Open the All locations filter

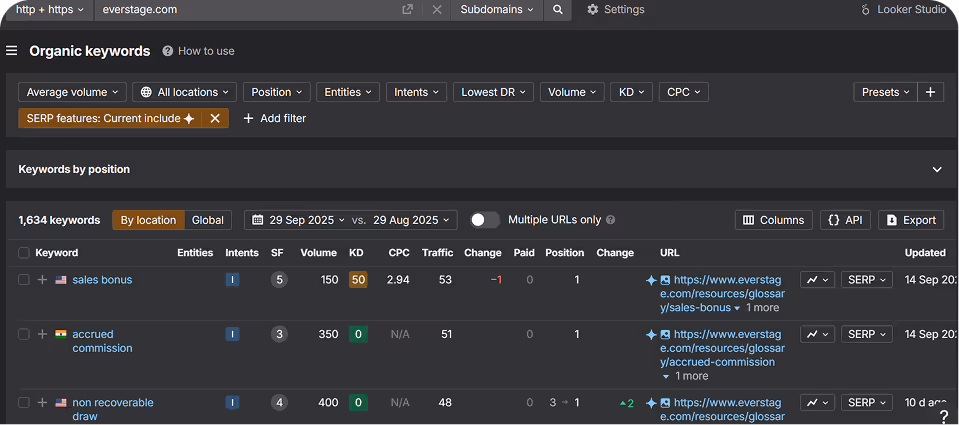coord(184,92)
